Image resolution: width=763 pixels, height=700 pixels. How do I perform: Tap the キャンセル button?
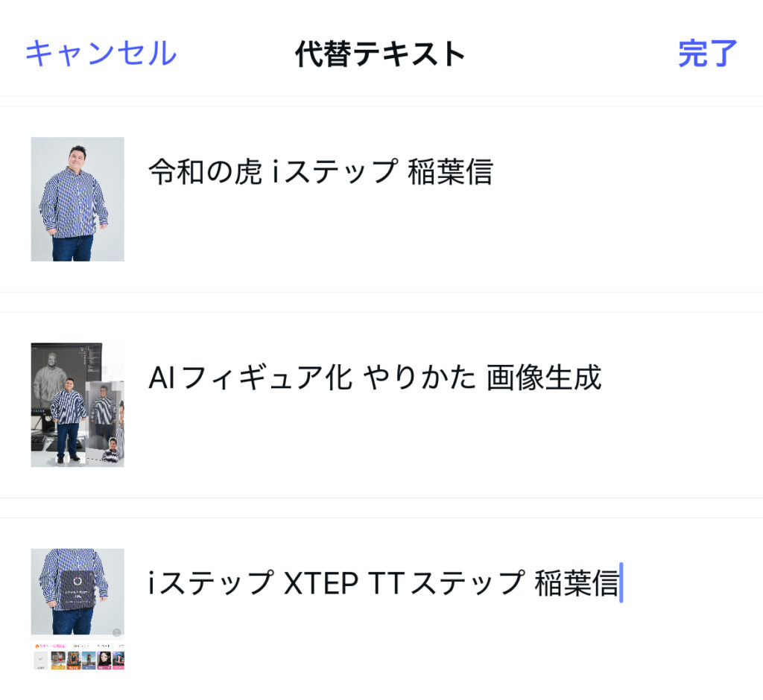[x=101, y=54]
